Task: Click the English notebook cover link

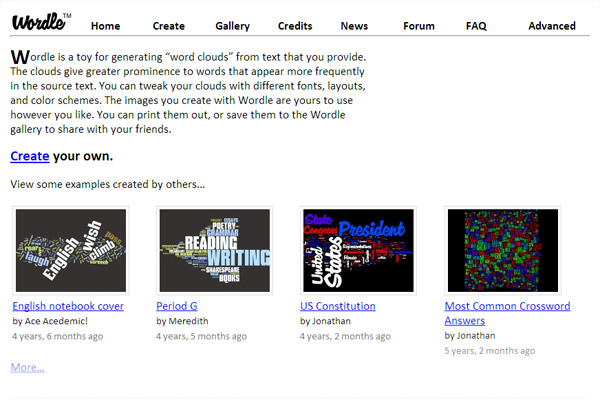Action: (68, 306)
